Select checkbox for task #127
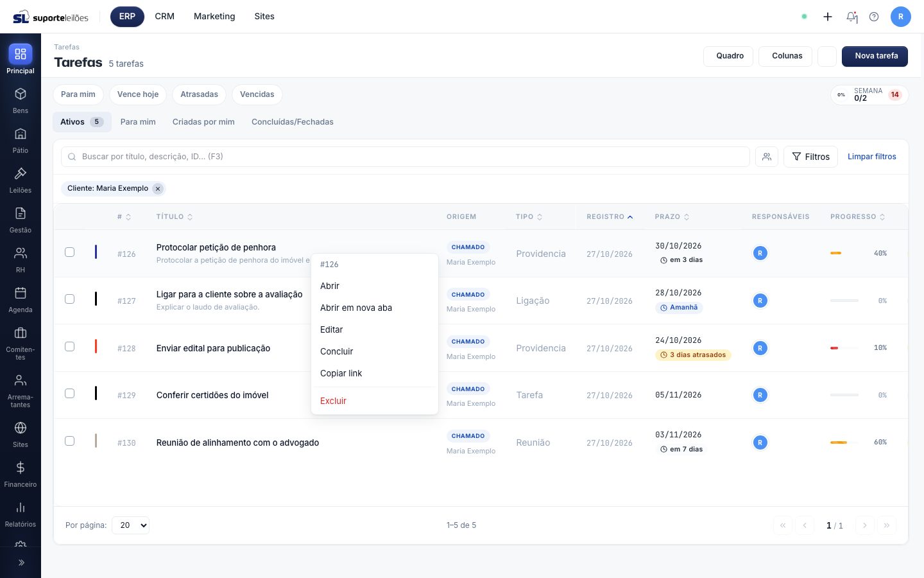This screenshot has width=924, height=578. pyautogui.click(x=70, y=299)
